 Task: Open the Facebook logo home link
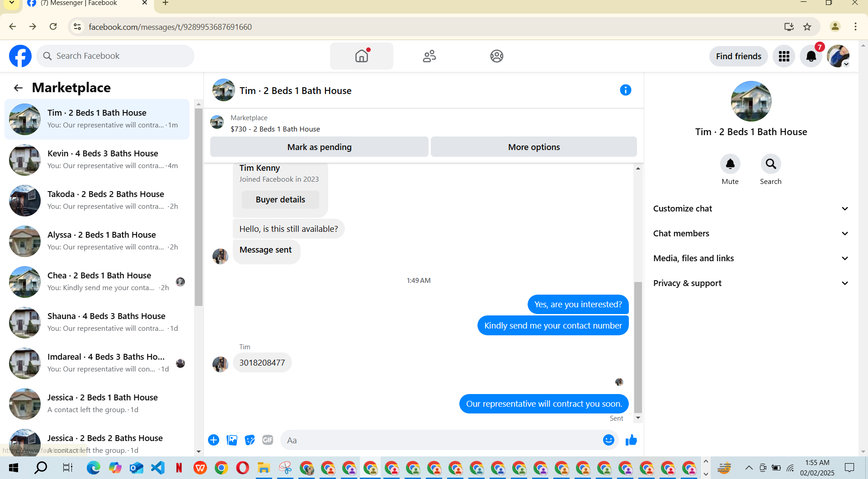[20, 56]
